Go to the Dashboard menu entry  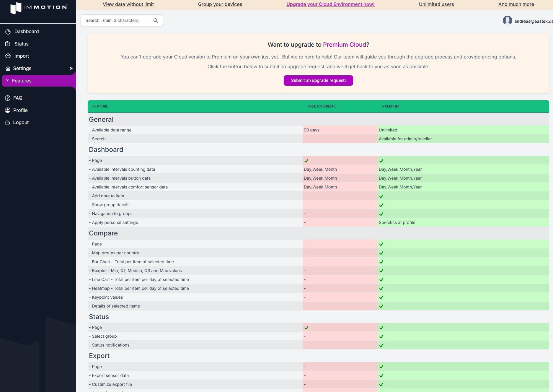pyautogui.click(x=27, y=32)
